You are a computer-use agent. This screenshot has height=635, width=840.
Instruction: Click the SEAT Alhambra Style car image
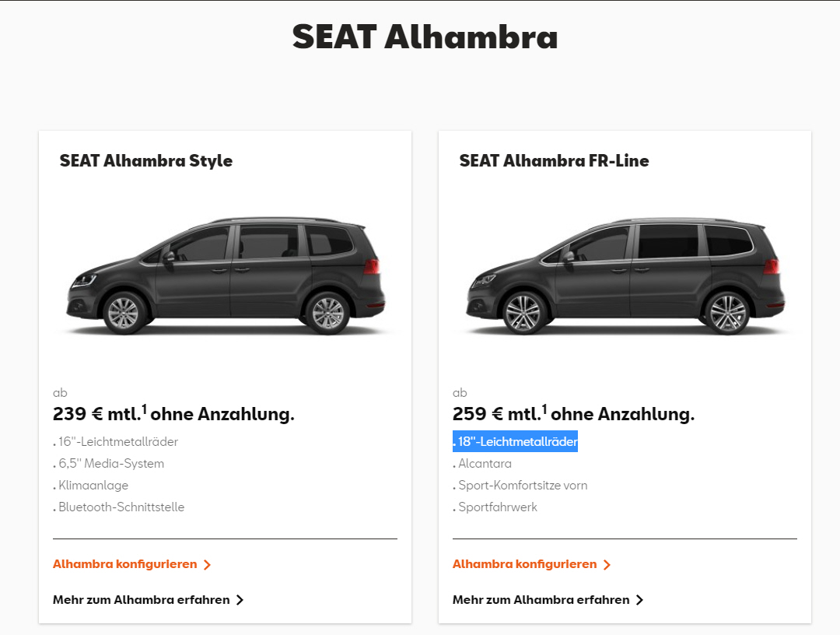226,276
